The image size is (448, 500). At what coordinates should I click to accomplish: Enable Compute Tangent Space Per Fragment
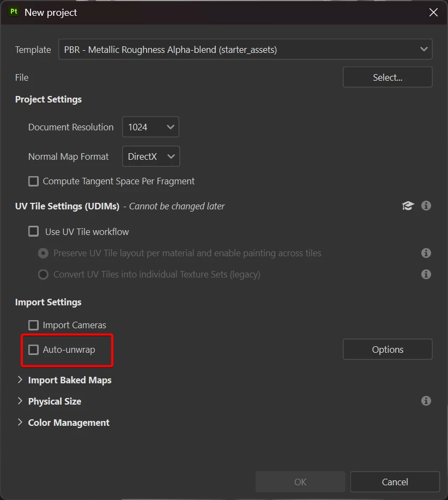coord(33,181)
